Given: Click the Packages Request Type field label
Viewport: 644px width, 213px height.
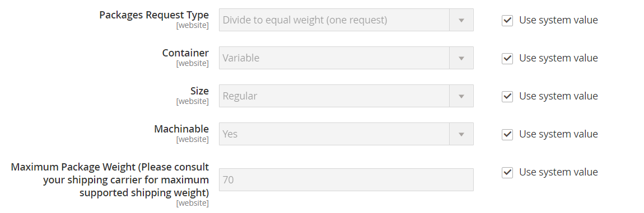Looking at the screenshot, I should (154, 15).
